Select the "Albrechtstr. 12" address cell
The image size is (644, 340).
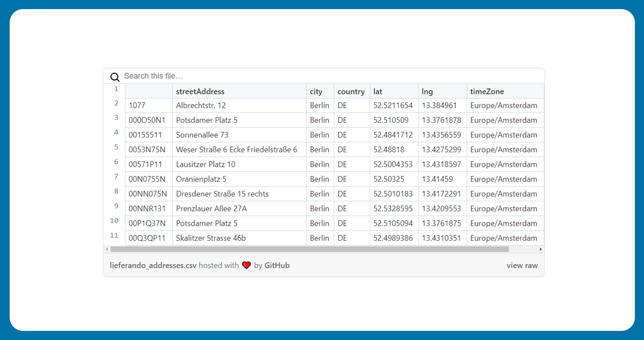(x=201, y=106)
